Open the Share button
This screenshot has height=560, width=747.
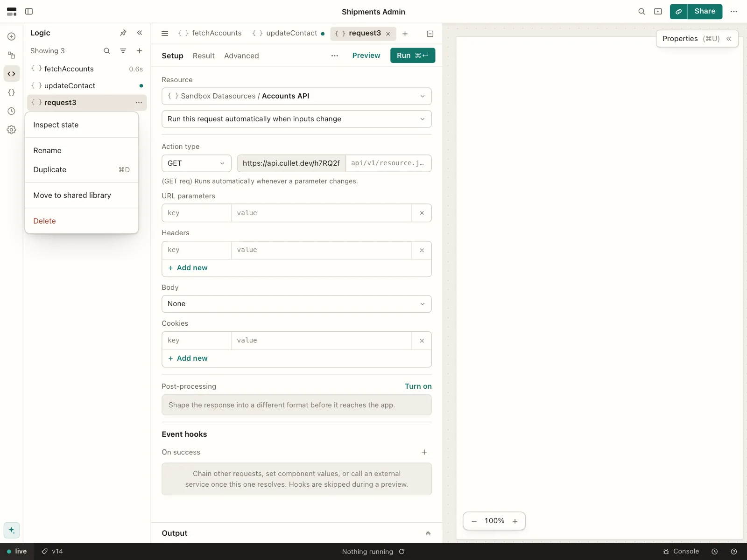click(x=705, y=11)
